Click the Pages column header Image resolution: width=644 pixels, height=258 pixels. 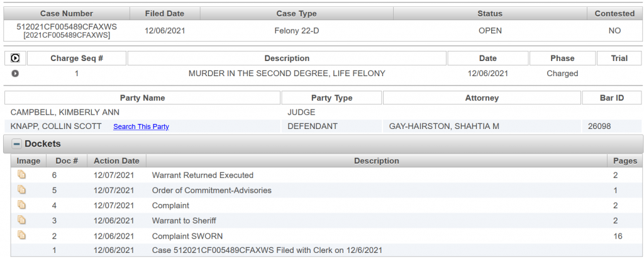pos(625,160)
